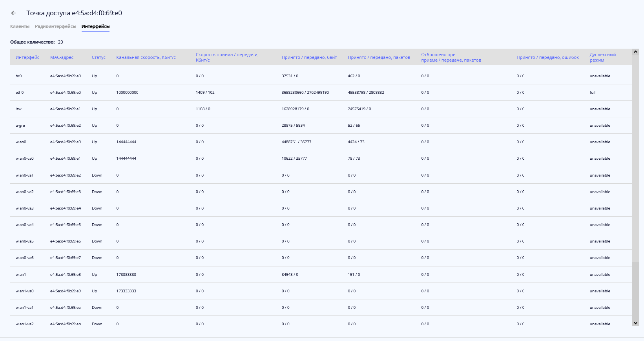Screen dimensions: 644x341
Task: Sort by Принято / передано, пакетов
Action: pos(379,57)
